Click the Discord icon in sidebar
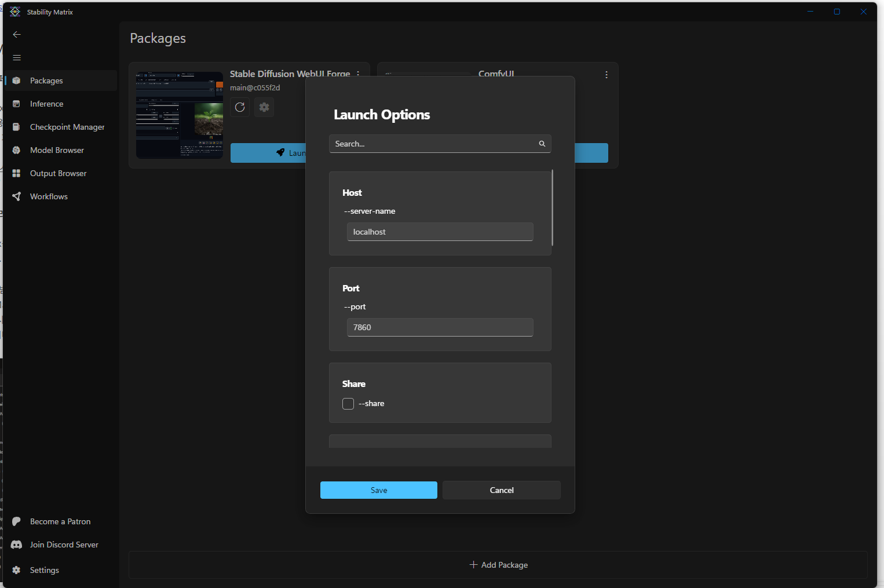This screenshot has height=588, width=884. (16, 545)
